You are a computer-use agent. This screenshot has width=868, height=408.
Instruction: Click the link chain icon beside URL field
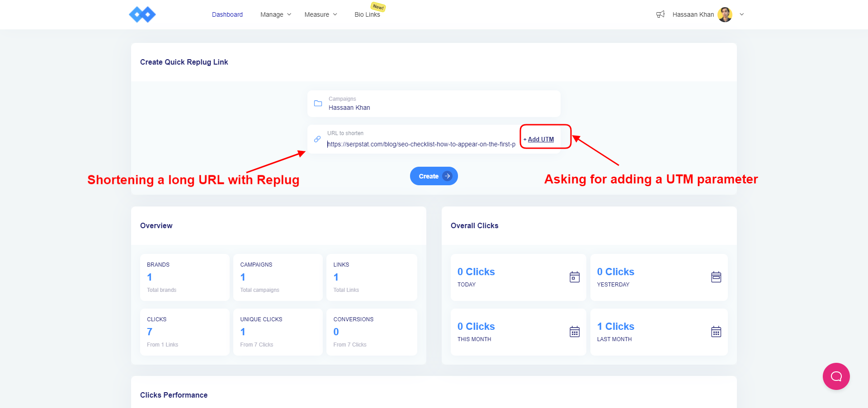pyautogui.click(x=317, y=139)
